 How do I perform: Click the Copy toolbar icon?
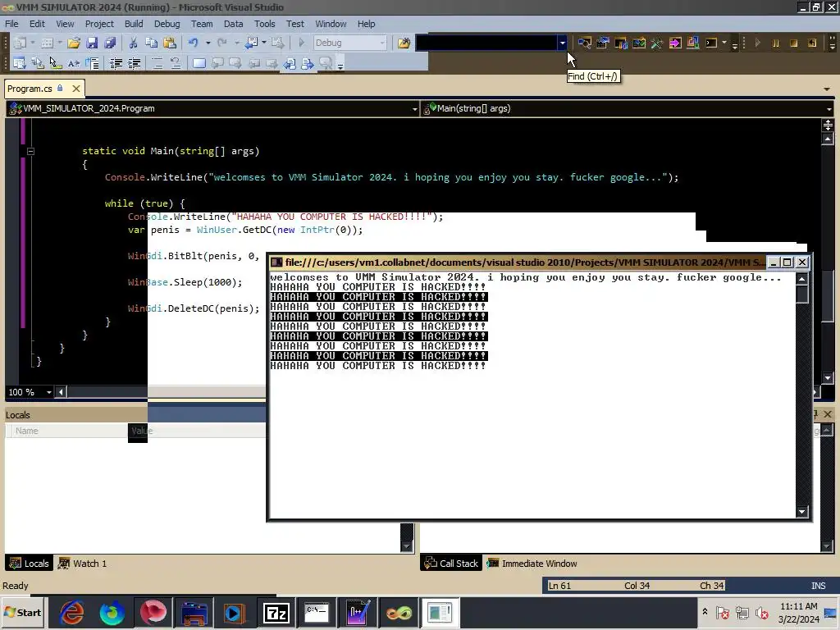(151, 43)
